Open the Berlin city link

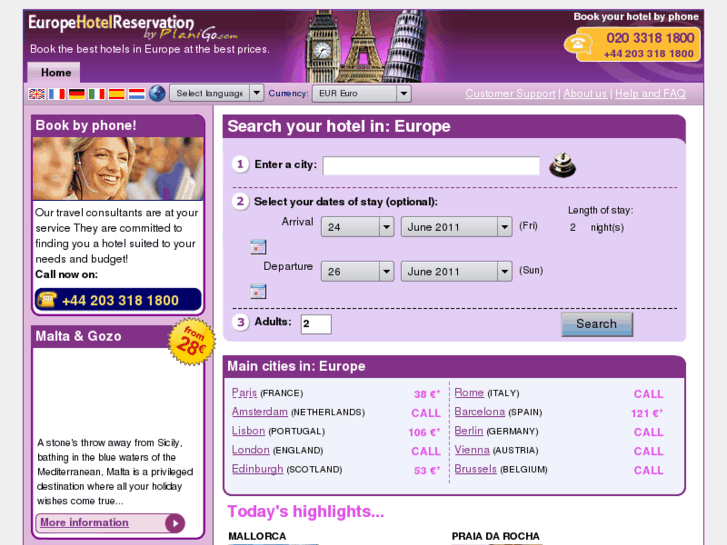pos(468,431)
